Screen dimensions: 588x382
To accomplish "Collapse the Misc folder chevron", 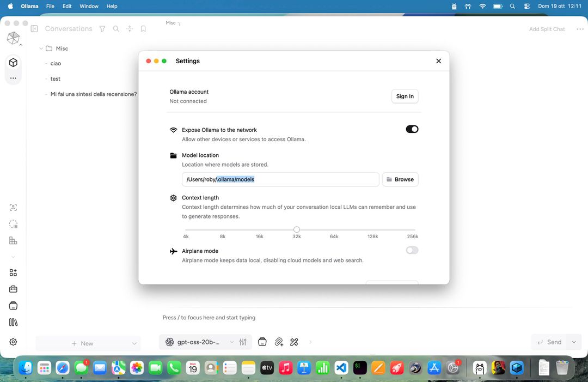I will (41, 48).
